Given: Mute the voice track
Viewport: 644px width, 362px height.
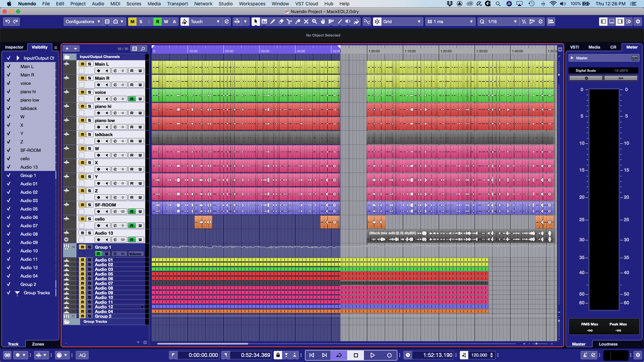Looking at the screenshot, I should pos(82,92).
